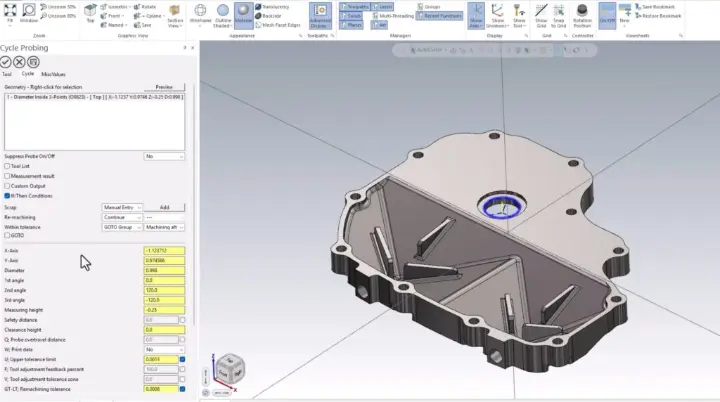The width and height of the screenshot is (720, 402).
Task: Toggle the Show Axes icon
Action: 477,13
